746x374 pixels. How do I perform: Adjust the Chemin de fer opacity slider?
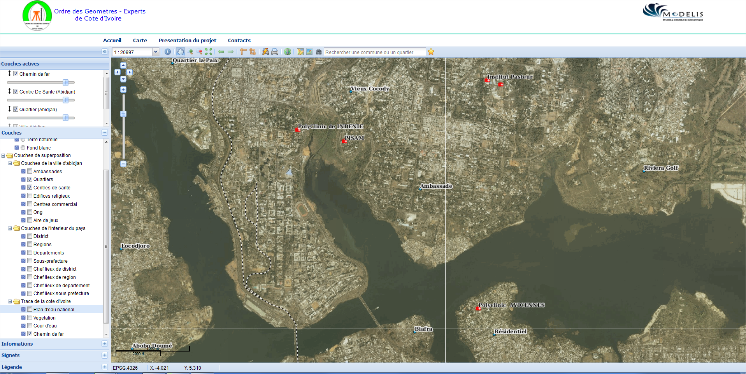(x=66, y=83)
